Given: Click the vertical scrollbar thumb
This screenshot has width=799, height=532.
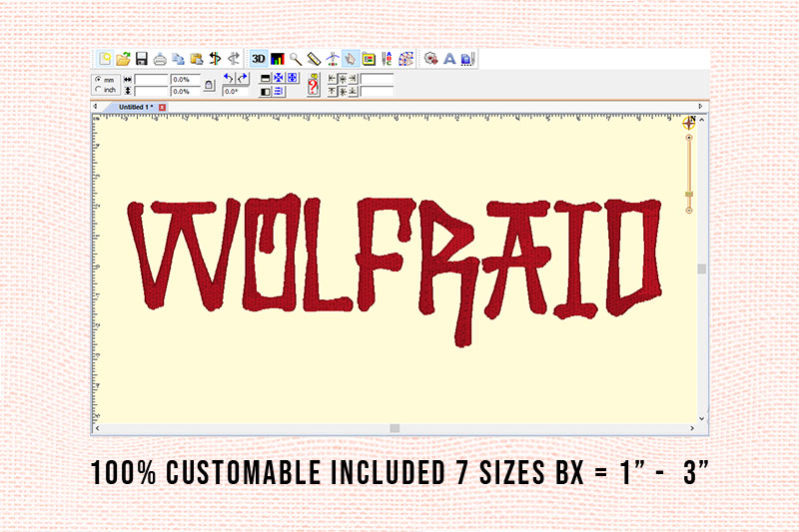Looking at the screenshot, I should pyautogui.click(x=702, y=268).
